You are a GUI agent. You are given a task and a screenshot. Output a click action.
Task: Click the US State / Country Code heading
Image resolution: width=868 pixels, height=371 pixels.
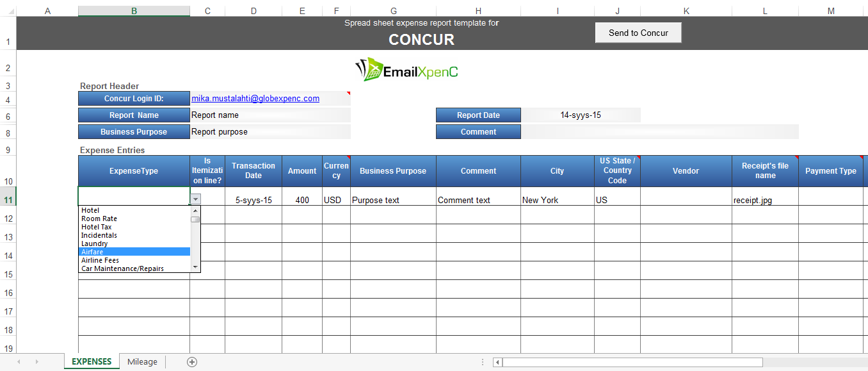(x=617, y=171)
